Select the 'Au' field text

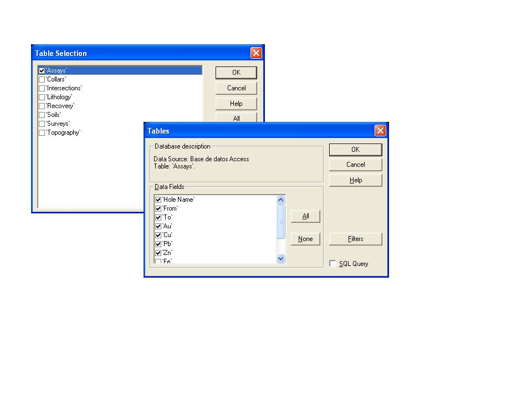click(167, 226)
